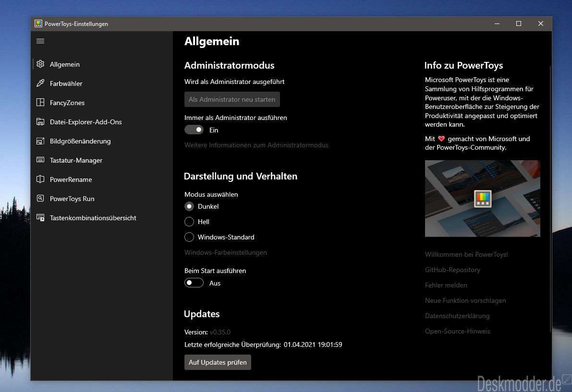This screenshot has height=392, width=572.
Task: Click the PowerToys title bar app icon
Action: [x=38, y=24]
